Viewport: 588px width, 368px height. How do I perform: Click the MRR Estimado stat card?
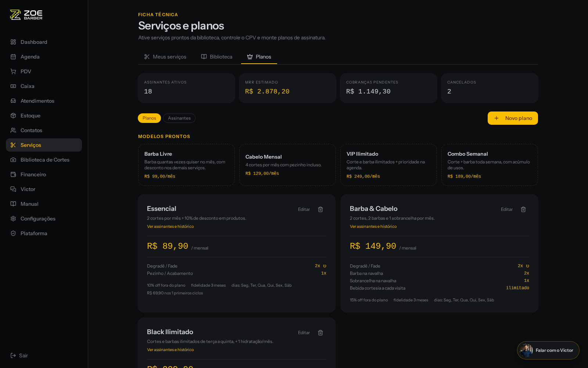[x=287, y=88]
